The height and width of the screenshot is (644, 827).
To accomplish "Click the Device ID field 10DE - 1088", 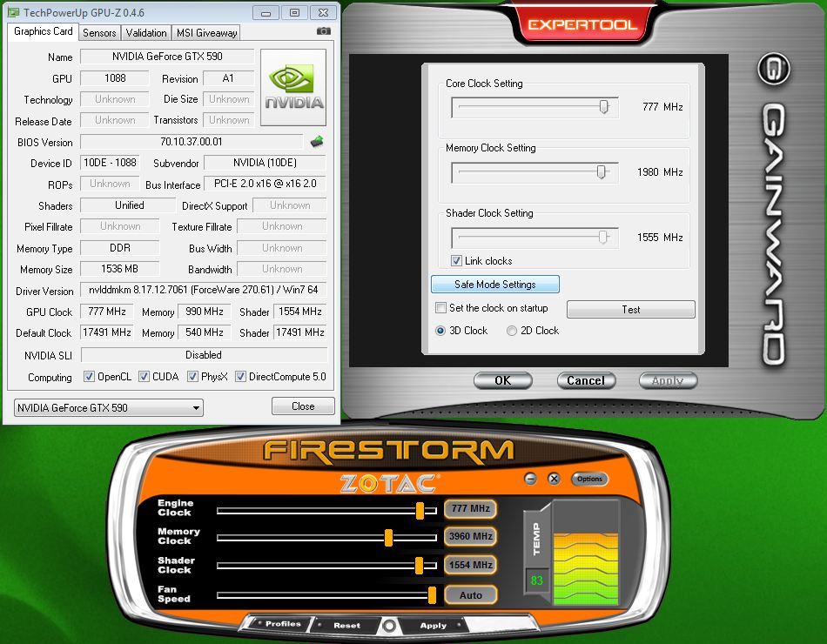I will pyautogui.click(x=110, y=163).
